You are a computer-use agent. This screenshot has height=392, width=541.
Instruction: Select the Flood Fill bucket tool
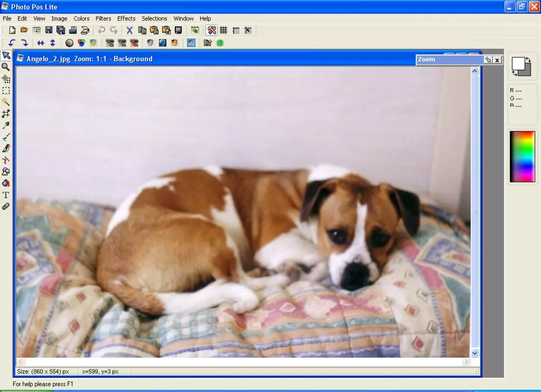[6, 183]
